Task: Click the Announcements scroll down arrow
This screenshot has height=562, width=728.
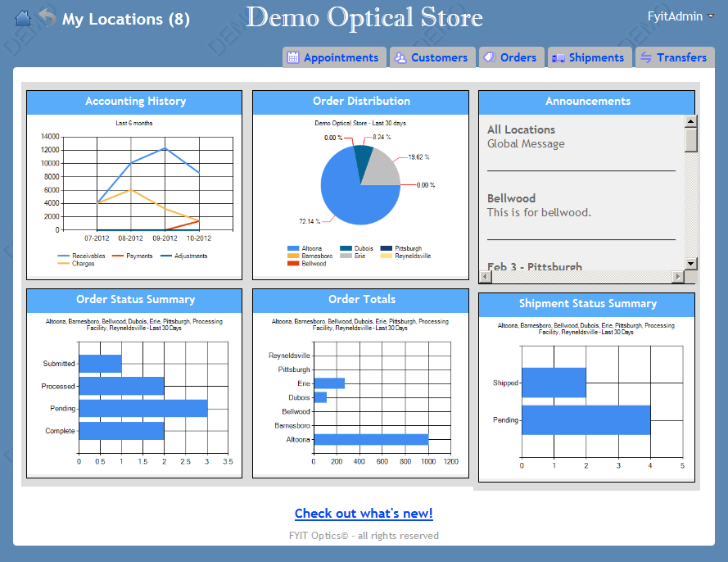Action: click(x=691, y=263)
